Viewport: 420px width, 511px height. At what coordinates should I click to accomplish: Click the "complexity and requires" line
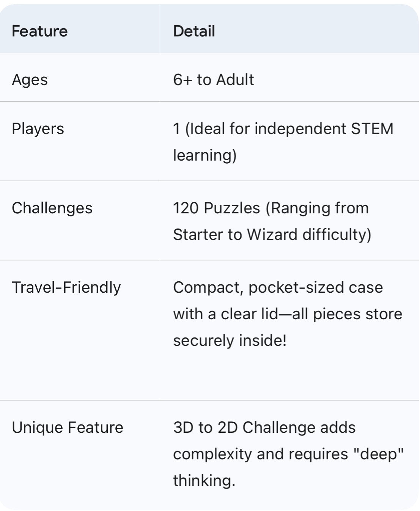[x=260, y=454]
